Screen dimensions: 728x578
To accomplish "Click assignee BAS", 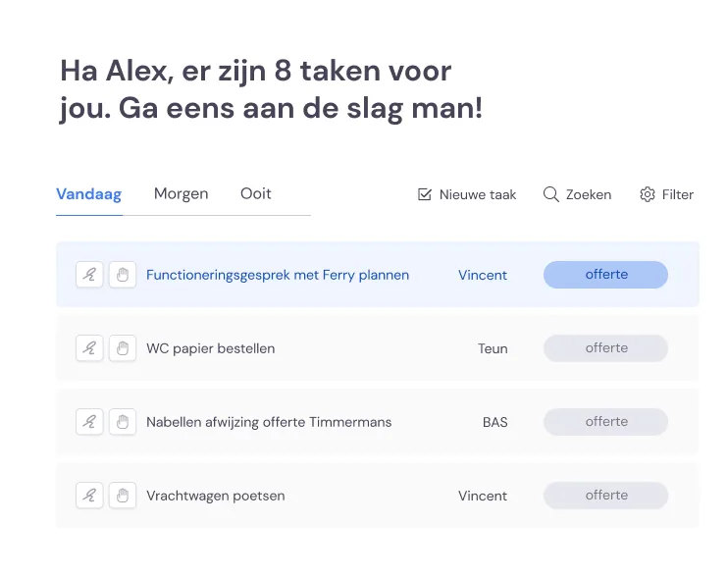I will pos(494,422).
